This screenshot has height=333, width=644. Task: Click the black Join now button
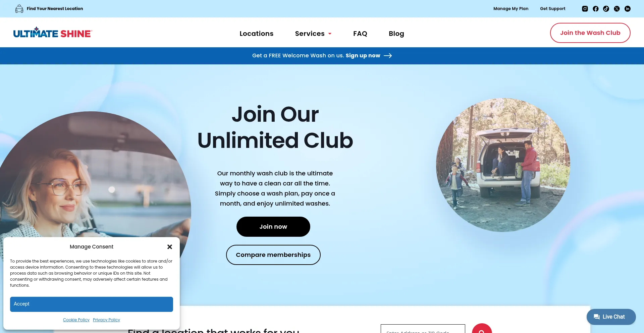273,227
